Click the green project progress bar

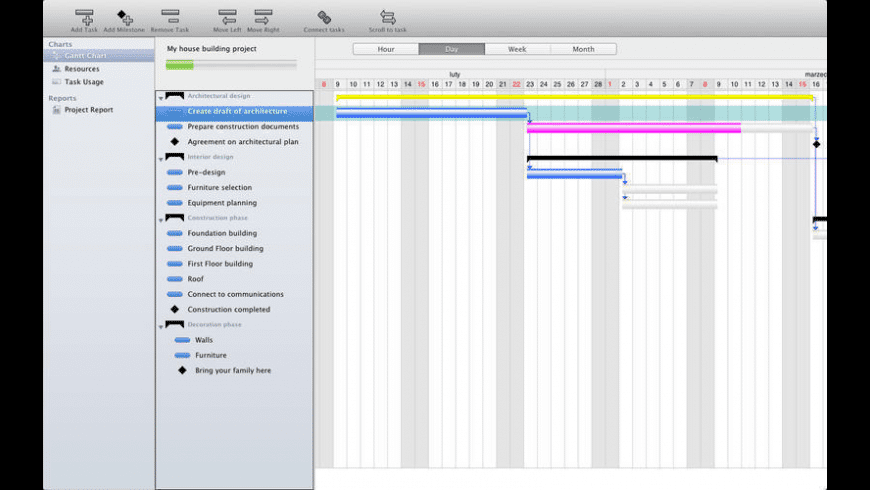click(x=180, y=65)
